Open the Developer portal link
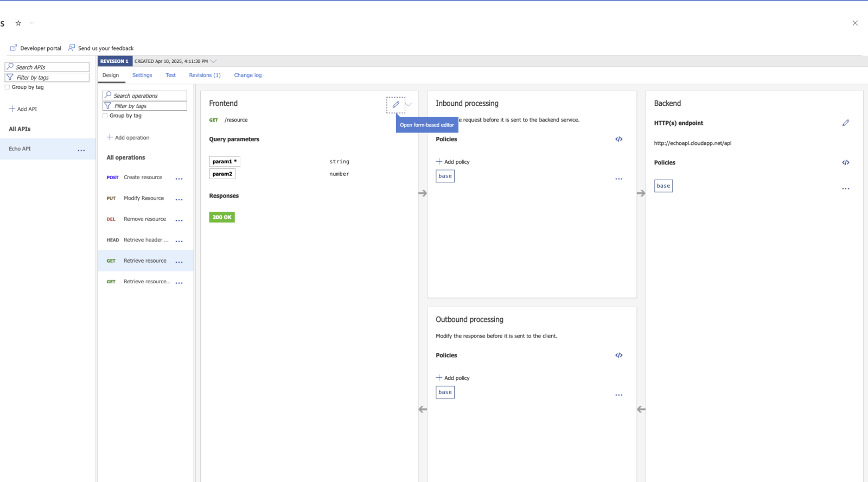 [36, 48]
